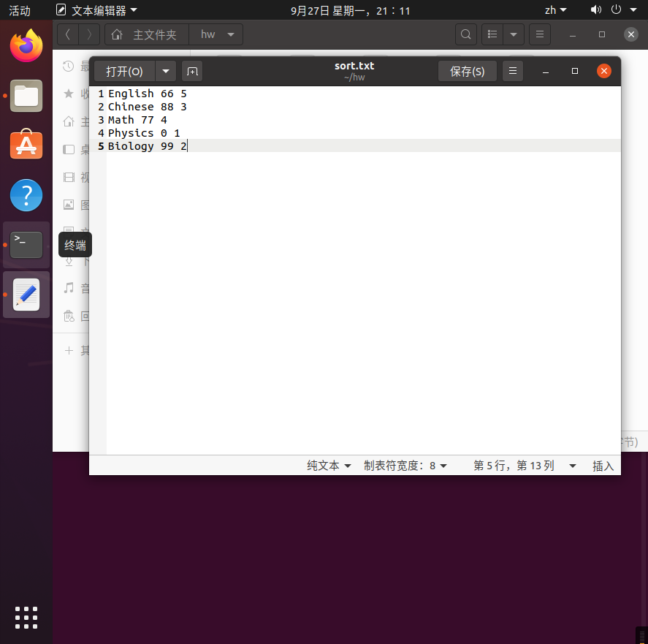Go back in the Files window

pos(68,34)
